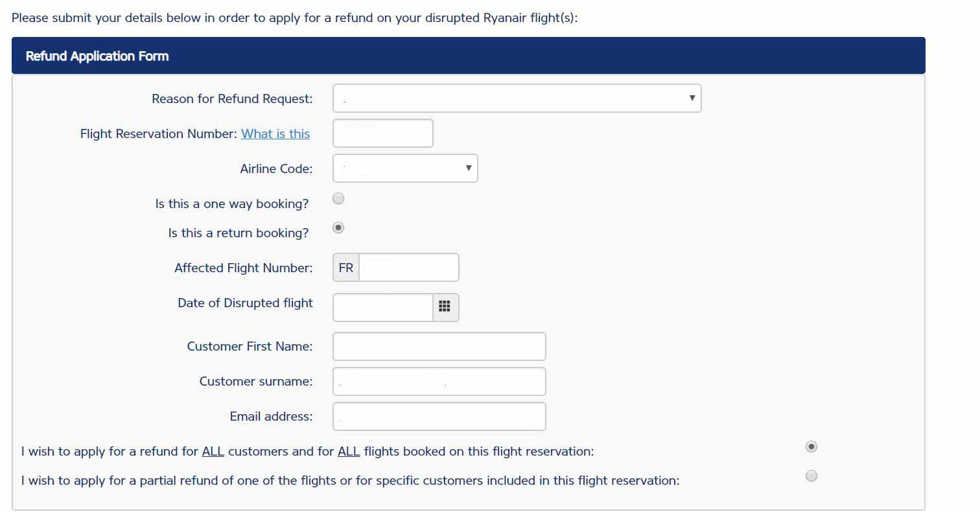Click the Customer First Name field
980x512 pixels.
[439, 346]
